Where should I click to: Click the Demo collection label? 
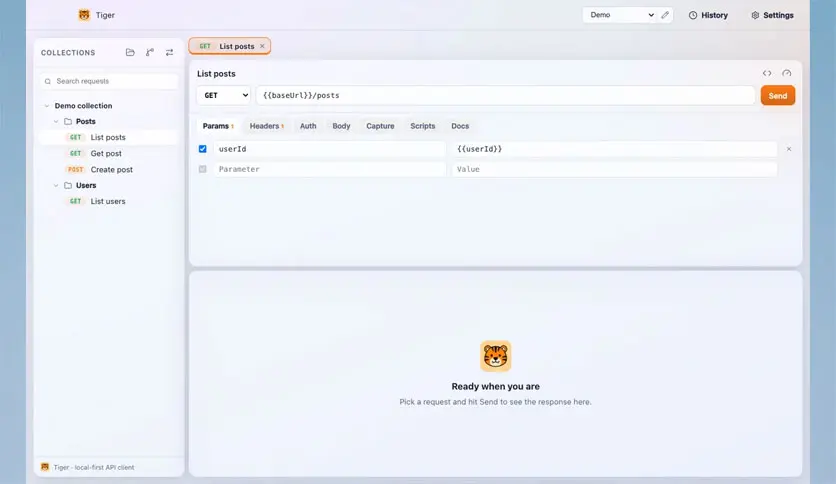(83, 106)
